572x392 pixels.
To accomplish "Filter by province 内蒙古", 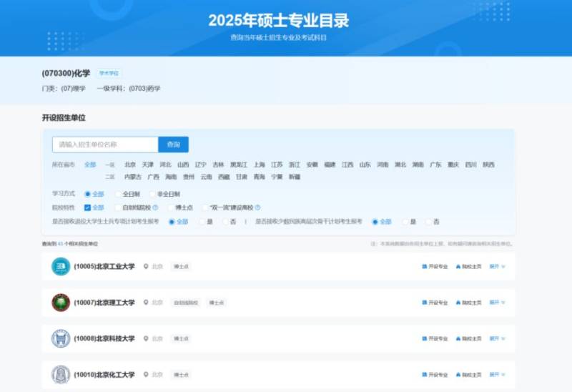I will pos(133,177).
